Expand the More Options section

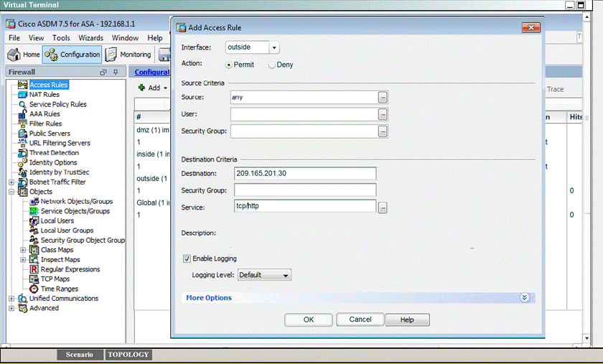coord(524,298)
